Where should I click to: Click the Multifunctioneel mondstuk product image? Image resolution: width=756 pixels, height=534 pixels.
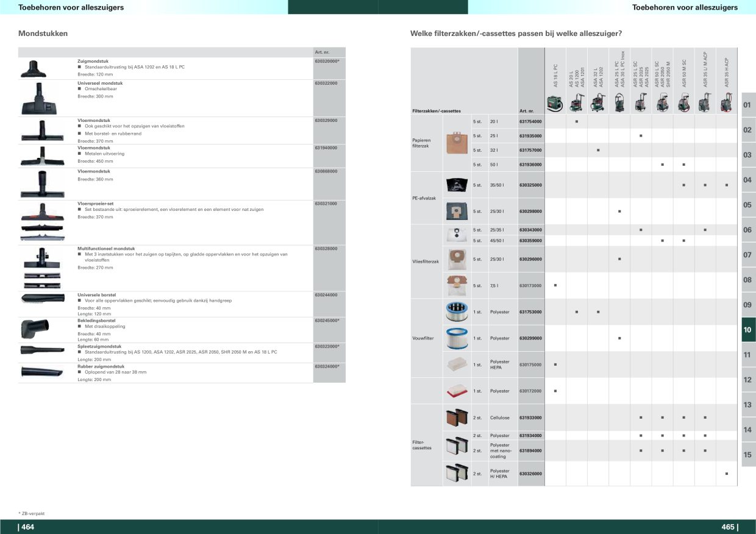click(41, 268)
